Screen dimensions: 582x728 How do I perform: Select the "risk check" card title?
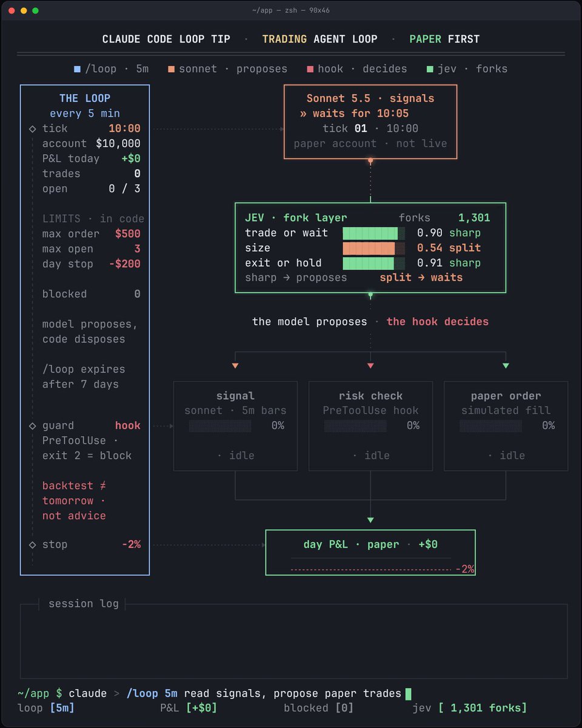coord(370,396)
